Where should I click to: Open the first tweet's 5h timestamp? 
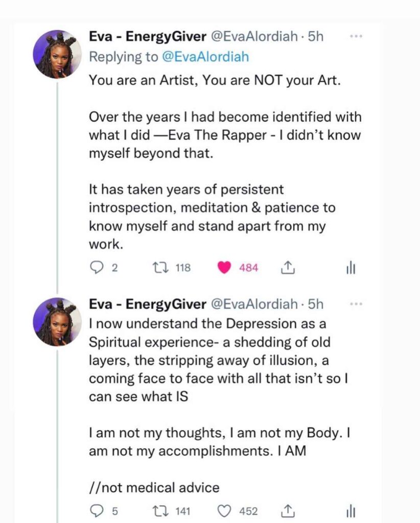(x=315, y=37)
